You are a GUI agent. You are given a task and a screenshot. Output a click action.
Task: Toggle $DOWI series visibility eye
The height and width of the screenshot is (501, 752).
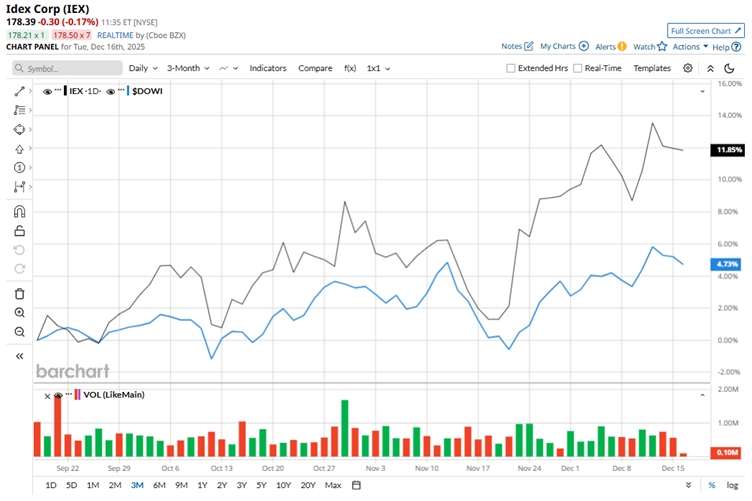coord(110,92)
